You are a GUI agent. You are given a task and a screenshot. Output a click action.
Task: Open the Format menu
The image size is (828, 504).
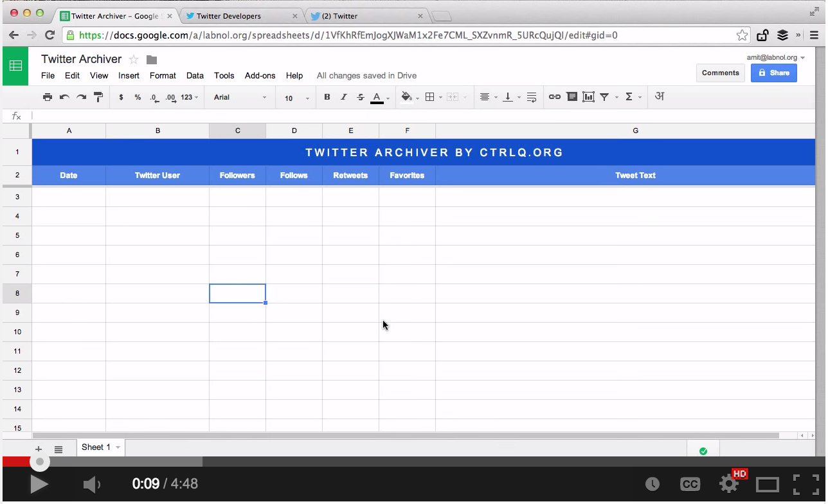tap(163, 75)
